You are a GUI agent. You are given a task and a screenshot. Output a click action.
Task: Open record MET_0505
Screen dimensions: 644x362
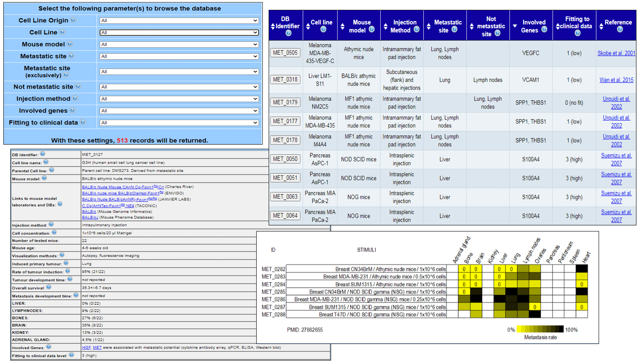click(285, 53)
